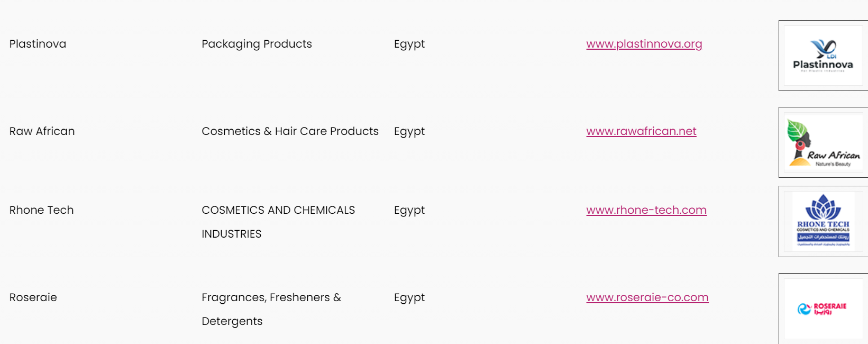
Task: Click Fragrances, Fresheners & Detergents text
Action: tap(271, 309)
